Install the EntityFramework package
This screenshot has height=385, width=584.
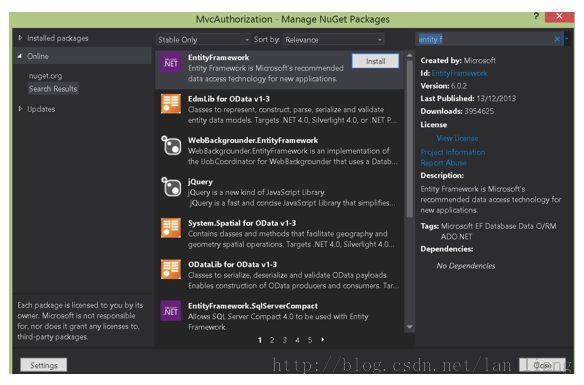[x=375, y=61]
